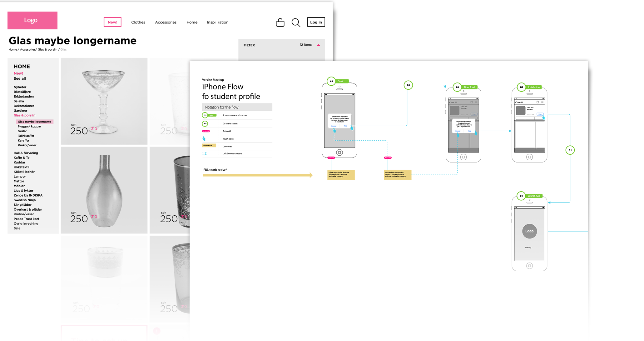Open the Accessories menu
Viewport: 644px width, 341px height.
click(166, 22)
